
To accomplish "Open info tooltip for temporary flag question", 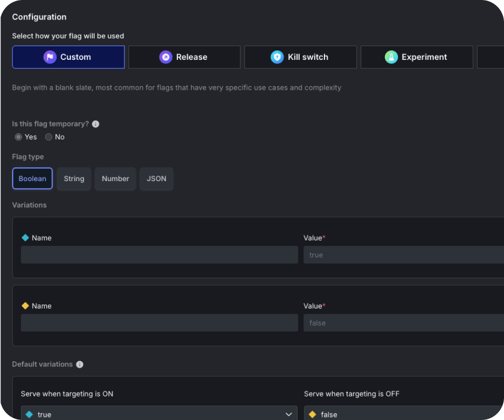I will [96, 124].
